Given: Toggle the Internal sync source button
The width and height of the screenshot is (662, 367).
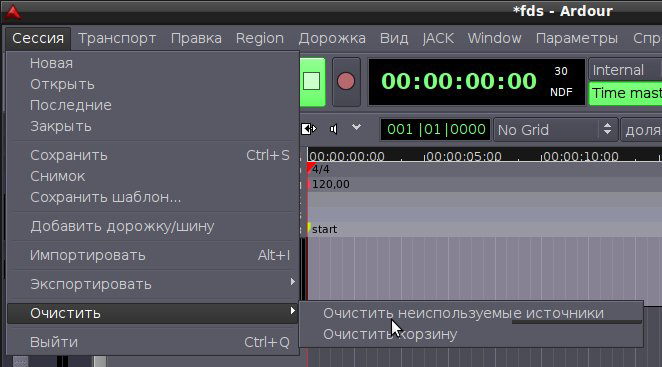Looking at the screenshot, I should pos(625,70).
